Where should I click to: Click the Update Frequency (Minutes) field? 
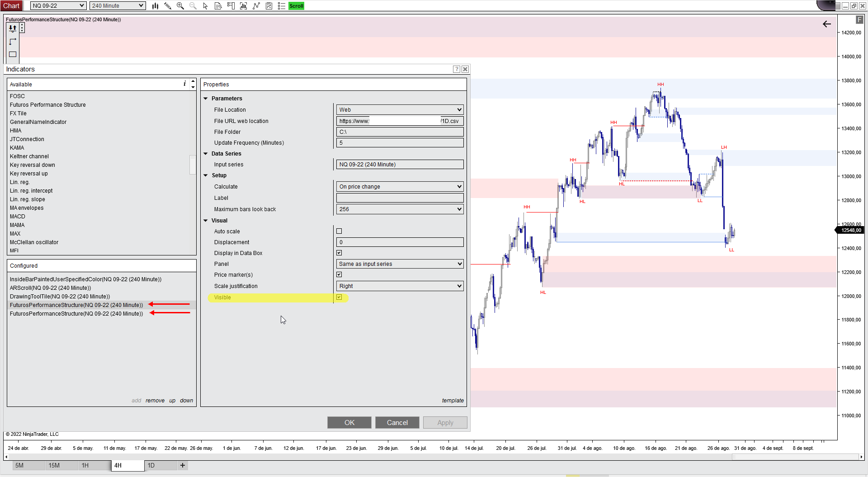tap(400, 143)
